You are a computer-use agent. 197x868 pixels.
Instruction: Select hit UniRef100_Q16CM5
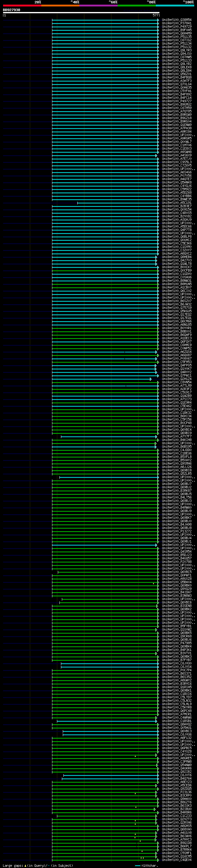click(177, 856)
